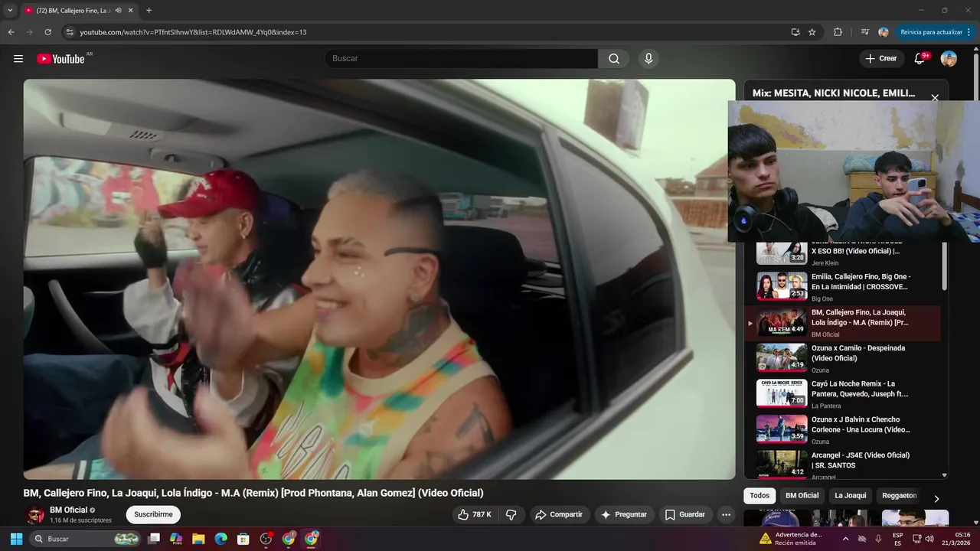Image resolution: width=980 pixels, height=551 pixels.
Task: Reload the page with refresh icon
Action: tap(47, 32)
